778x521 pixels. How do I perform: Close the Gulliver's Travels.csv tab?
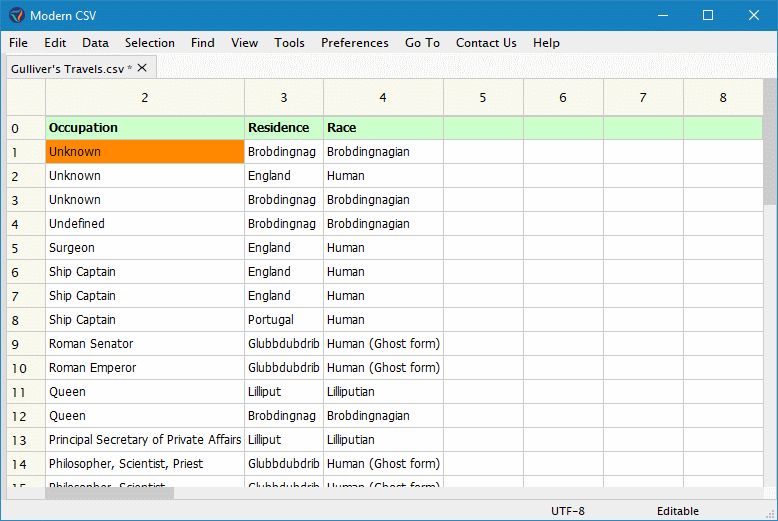(x=142, y=67)
